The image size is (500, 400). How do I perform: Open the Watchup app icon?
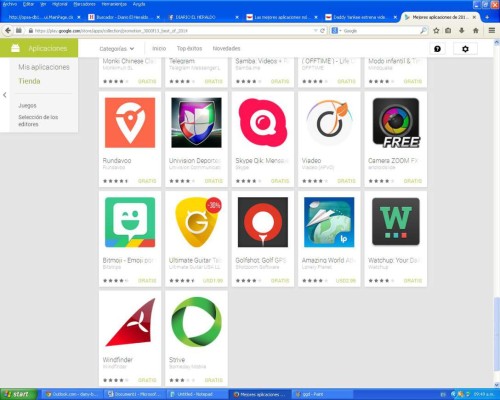pos(396,222)
